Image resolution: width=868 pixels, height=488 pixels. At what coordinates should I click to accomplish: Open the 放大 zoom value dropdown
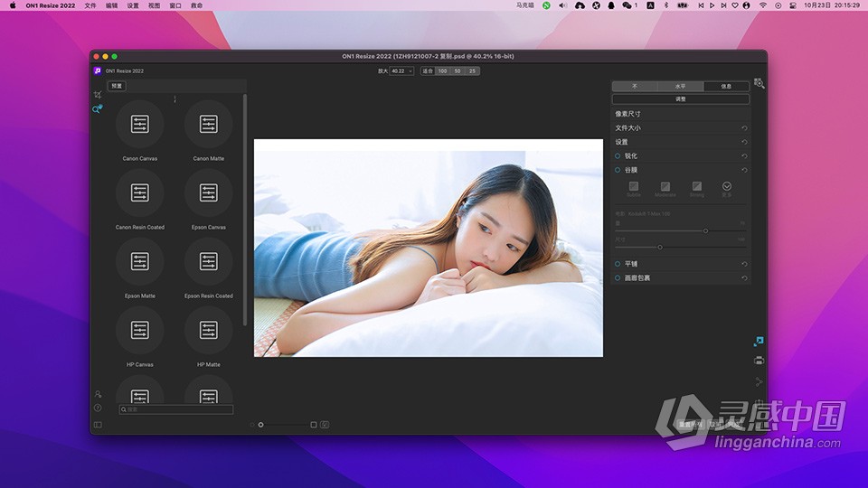[x=401, y=70]
